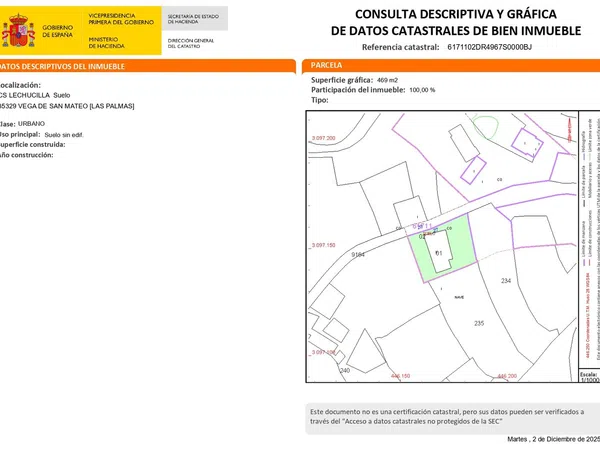600x450 pixels.
Task: Click parcel 235 on the map
Action: tap(479, 323)
